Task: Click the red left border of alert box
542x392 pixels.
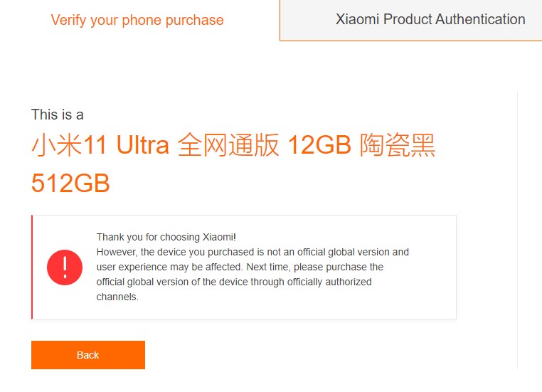Action: 32,267
